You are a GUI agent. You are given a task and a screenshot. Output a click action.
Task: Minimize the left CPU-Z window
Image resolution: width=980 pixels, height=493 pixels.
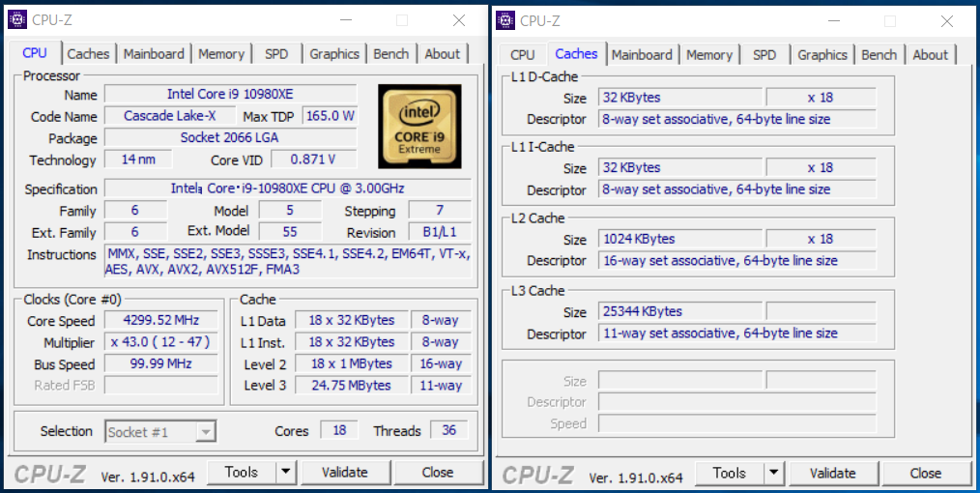[x=346, y=20]
